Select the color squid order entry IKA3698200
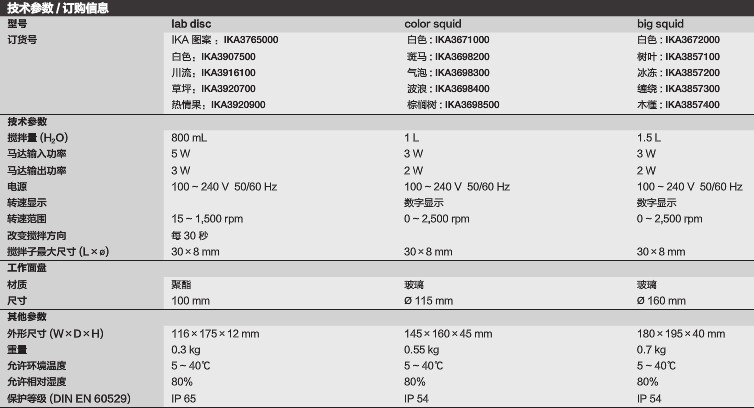This screenshot has height=408, width=754. click(448, 56)
